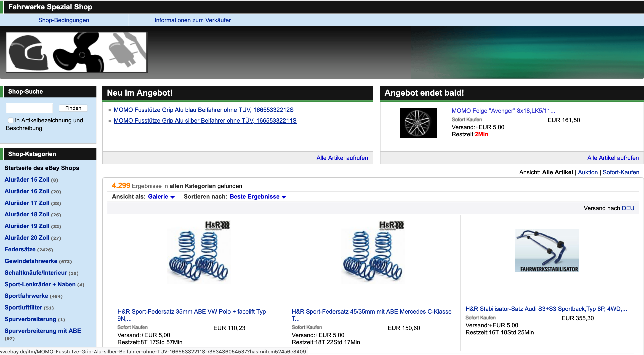Select the Alle Artikel view

point(557,172)
